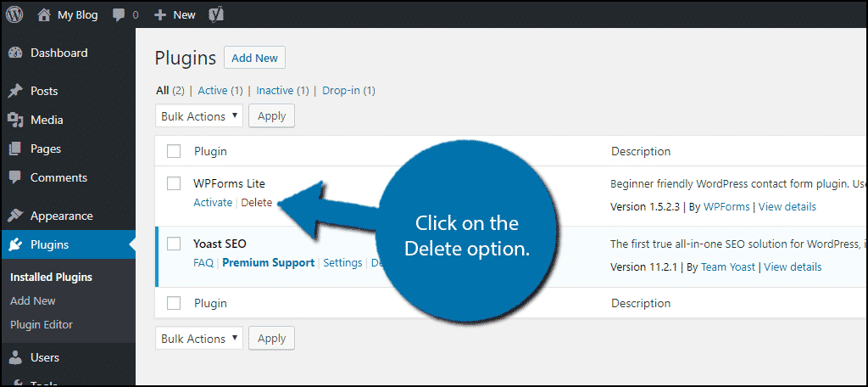The height and width of the screenshot is (387, 868).
Task: Toggle select-all checkbox in table header
Action: click(x=174, y=151)
